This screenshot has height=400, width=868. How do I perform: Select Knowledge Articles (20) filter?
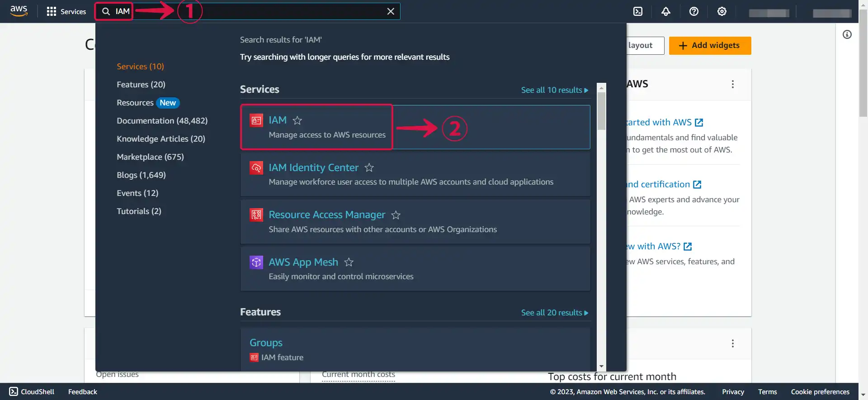pyautogui.click(x=161, y=139)
